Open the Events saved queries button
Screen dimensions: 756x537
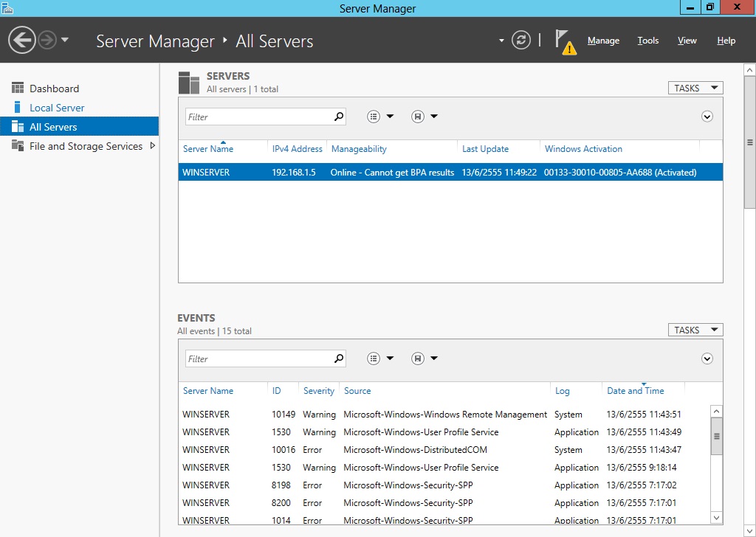(x=418, y=358)
